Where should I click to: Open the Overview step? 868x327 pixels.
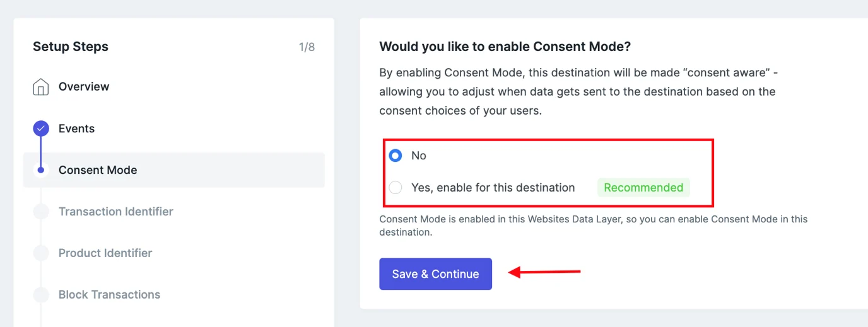click(84, 87)
